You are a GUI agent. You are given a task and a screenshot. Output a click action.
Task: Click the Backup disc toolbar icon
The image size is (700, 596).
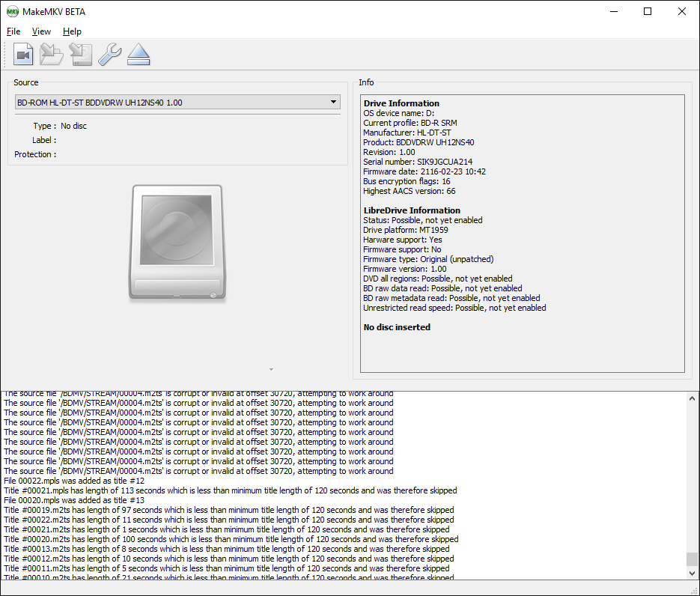(x=81, y=55)
